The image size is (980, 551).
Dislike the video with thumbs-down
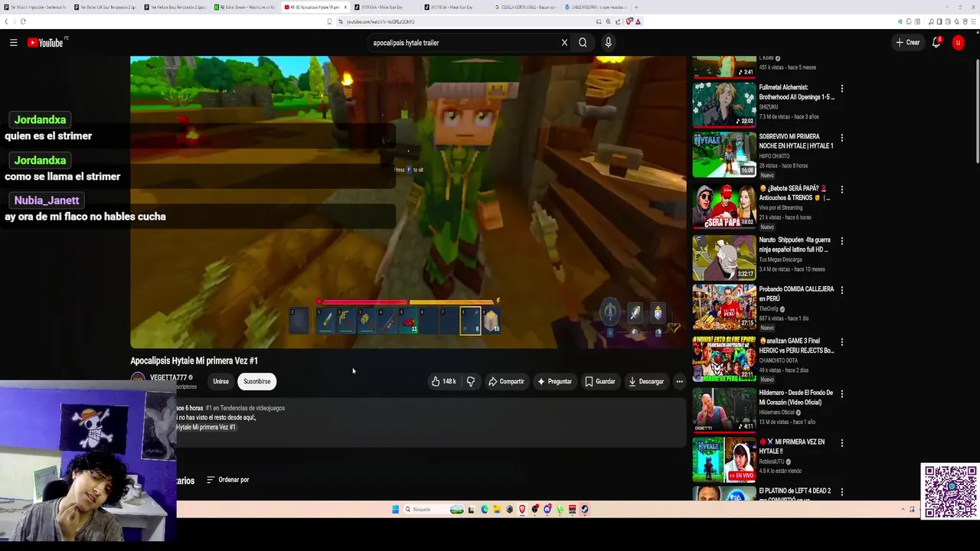pyautogui.click(x=471, y=381)
